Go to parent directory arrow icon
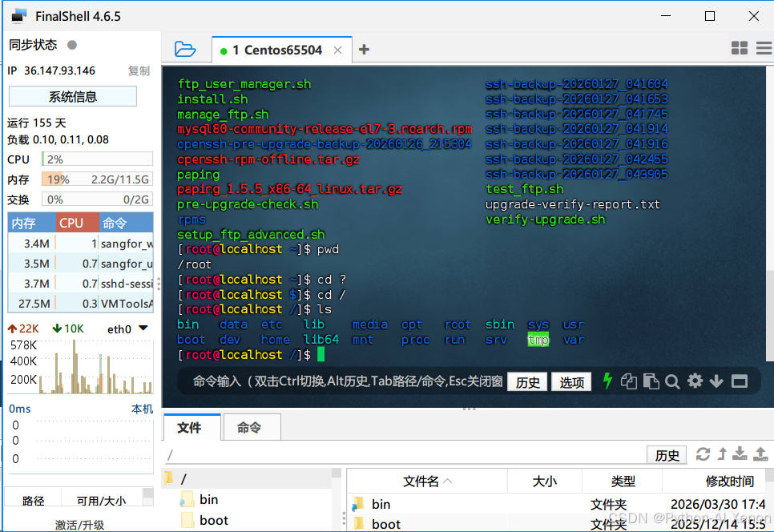 click(x=722, y=454)
